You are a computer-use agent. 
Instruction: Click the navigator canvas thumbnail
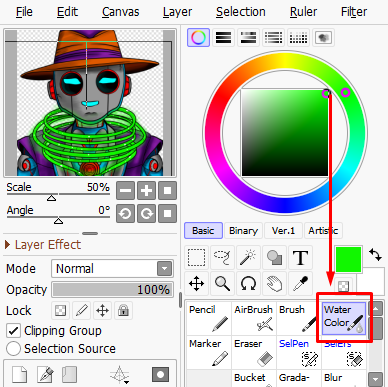tap(90, 103)
